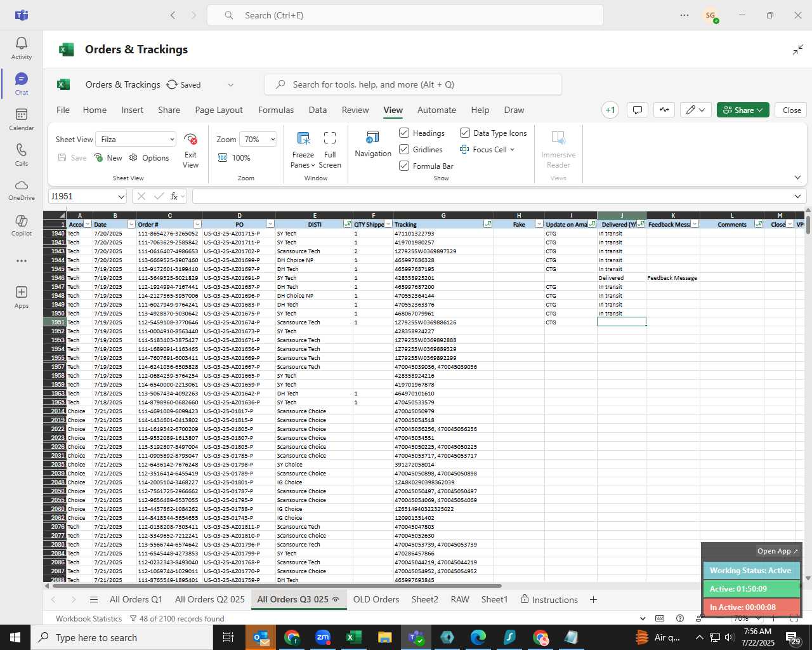Open the Zoom 70% dropdown

[x=259, y=139]
